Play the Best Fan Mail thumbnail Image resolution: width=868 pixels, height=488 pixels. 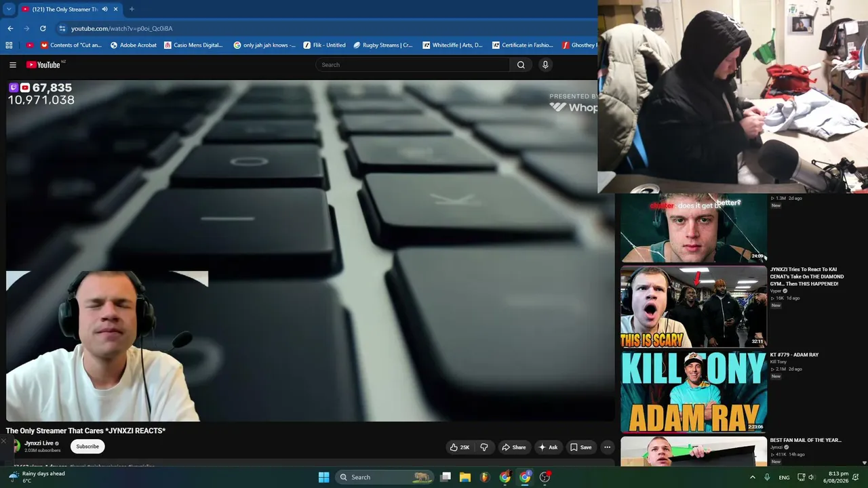(694, 451)
